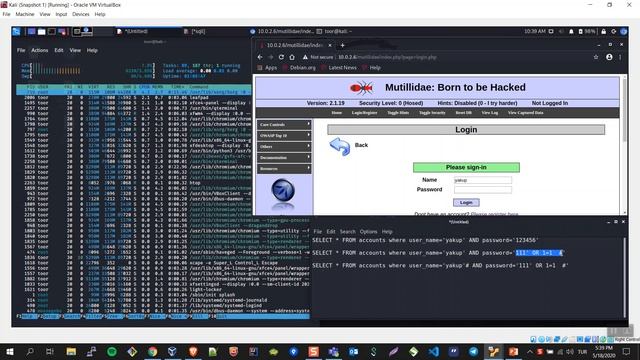The width and height of the screenshot is (640, 360).
Task: Open Telegram from Windows taskbar
Action: [x=473, y=351]
